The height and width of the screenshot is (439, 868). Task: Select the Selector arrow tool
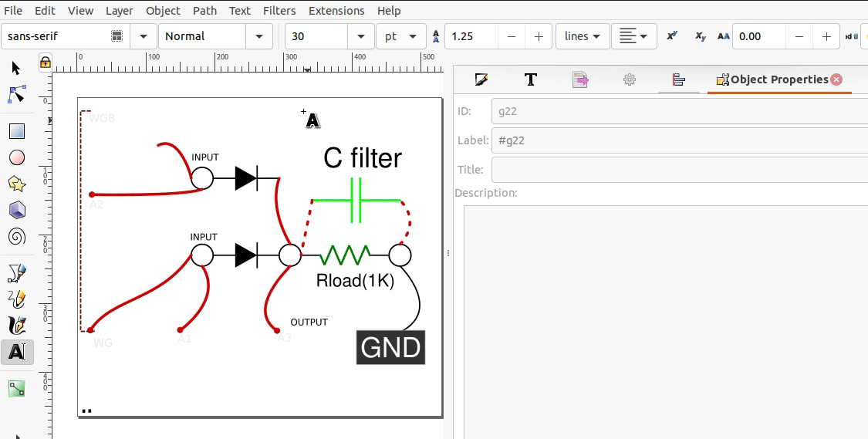click(16, 69)
